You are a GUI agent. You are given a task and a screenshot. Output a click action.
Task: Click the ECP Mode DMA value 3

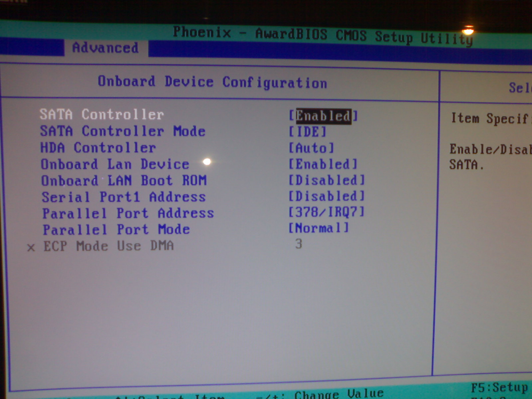coord(299,244)
